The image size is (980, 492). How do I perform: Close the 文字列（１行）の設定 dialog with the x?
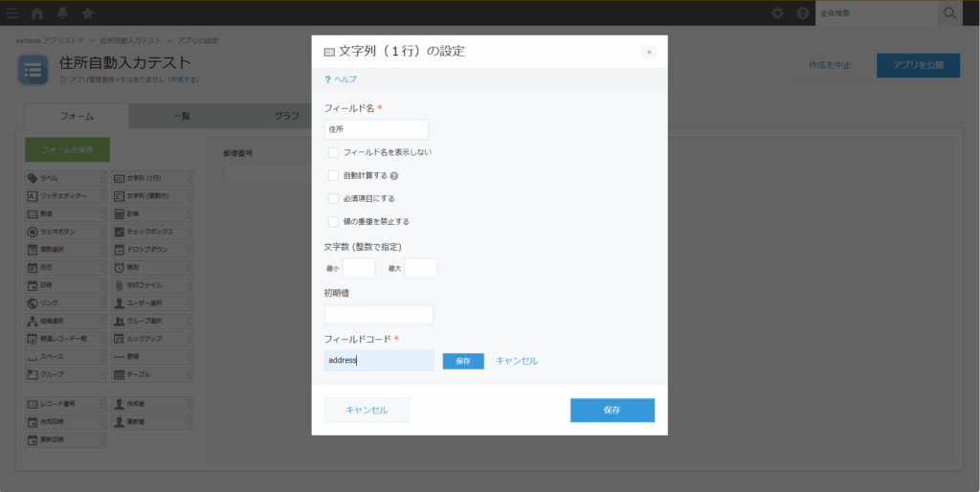tap(649, 52)
